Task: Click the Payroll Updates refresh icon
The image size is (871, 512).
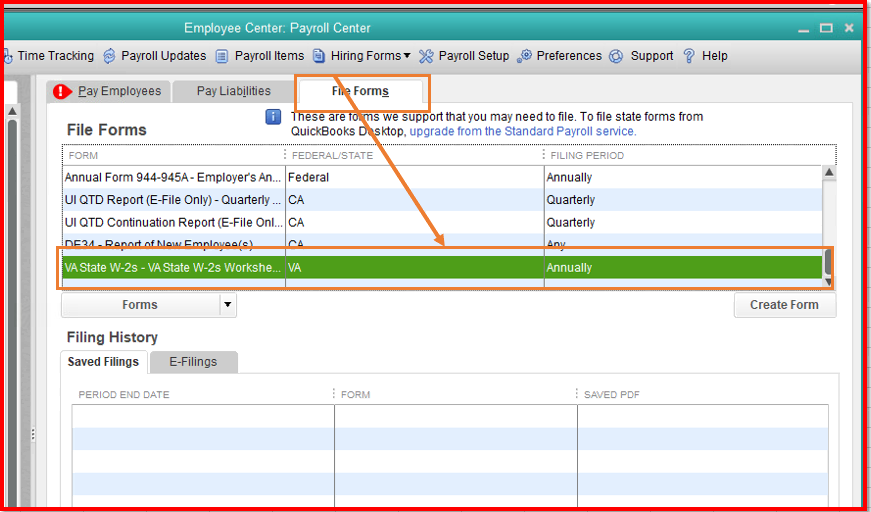Action: (x=109, y=56)
